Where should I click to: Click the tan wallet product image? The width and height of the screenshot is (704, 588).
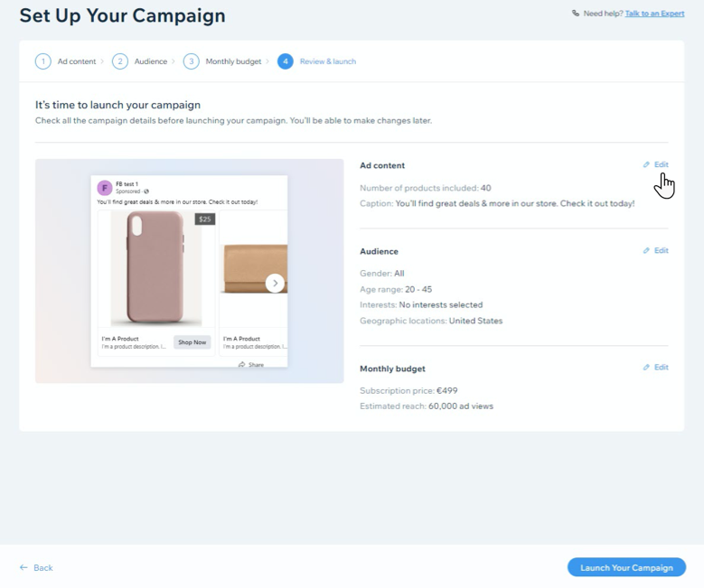pos(255,269)
